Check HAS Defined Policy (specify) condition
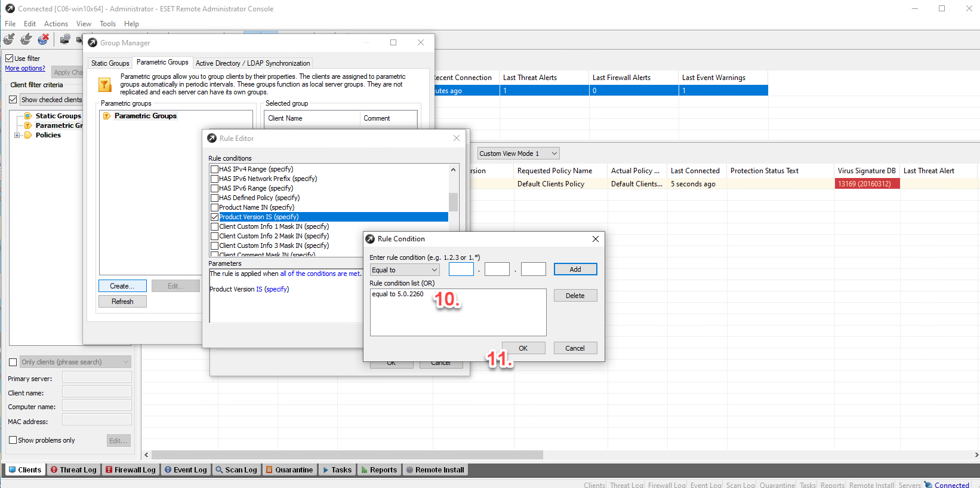 214,198
